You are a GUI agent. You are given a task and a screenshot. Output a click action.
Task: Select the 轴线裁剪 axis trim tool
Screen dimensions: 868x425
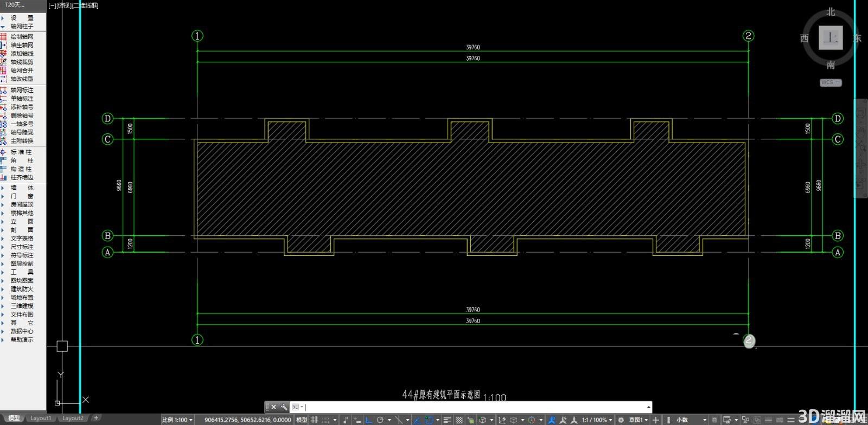[22, 62]
